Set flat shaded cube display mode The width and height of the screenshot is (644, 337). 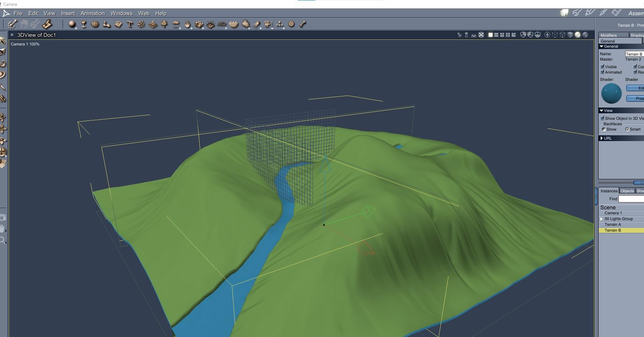click(570, 35)
